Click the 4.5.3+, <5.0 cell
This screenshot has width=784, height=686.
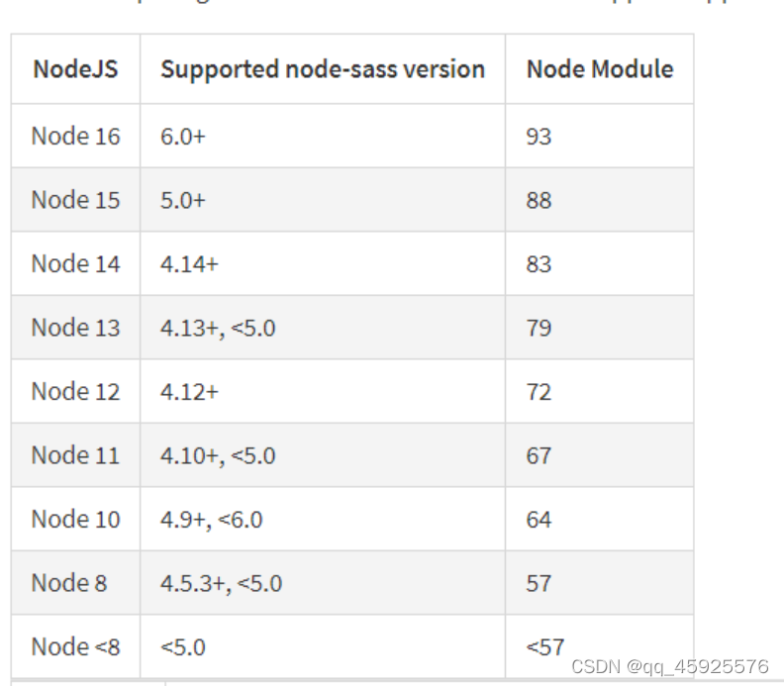pyautogui.click(x=222, y=583)
